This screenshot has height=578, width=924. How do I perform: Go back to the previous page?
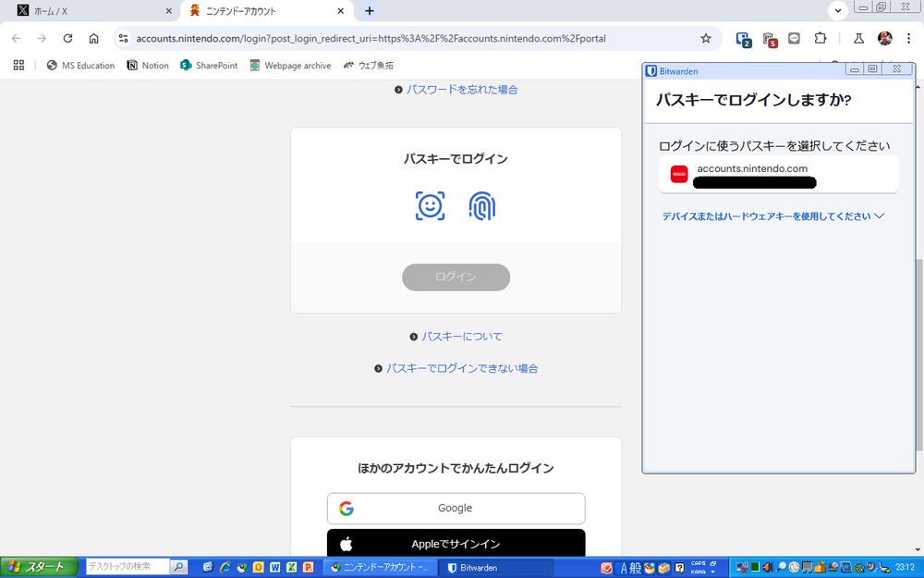click(16, 38)
